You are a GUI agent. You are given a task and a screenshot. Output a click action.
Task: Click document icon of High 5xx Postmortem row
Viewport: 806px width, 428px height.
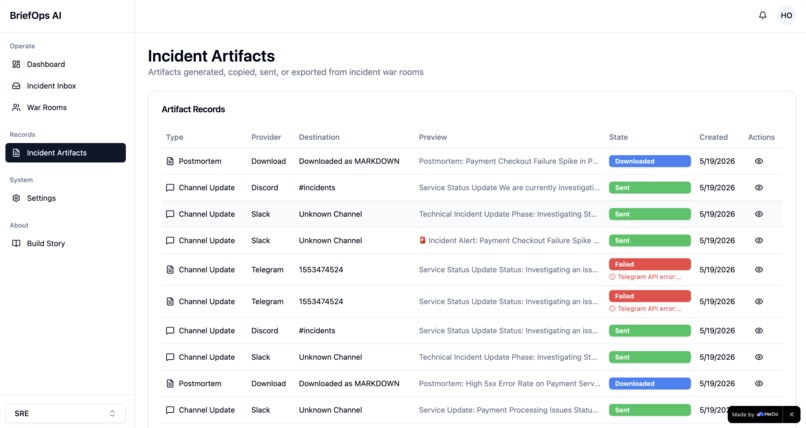pos(170,383)
